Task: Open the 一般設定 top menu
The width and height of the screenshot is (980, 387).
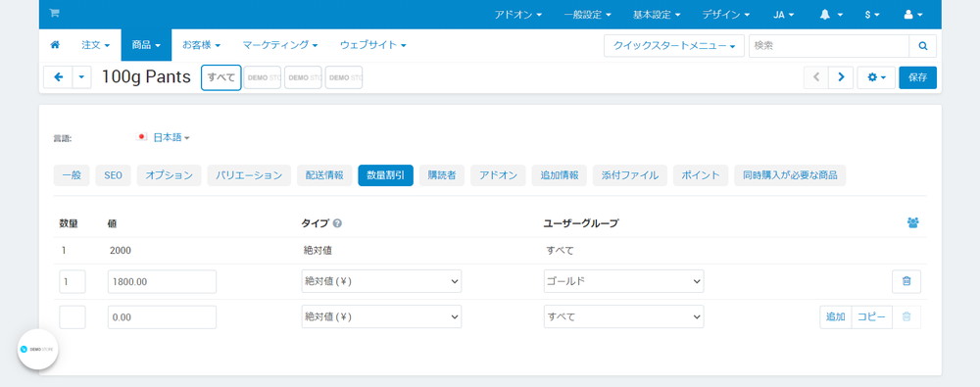Action: point(587,15)
